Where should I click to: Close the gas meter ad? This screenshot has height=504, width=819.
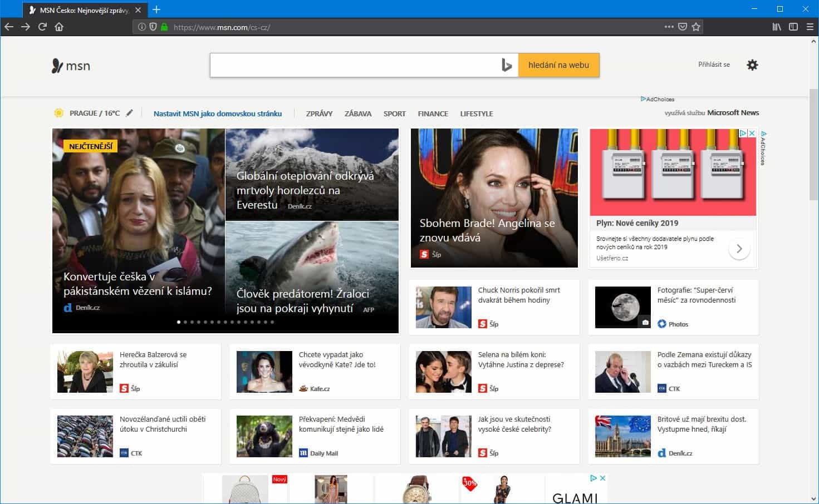752,134
